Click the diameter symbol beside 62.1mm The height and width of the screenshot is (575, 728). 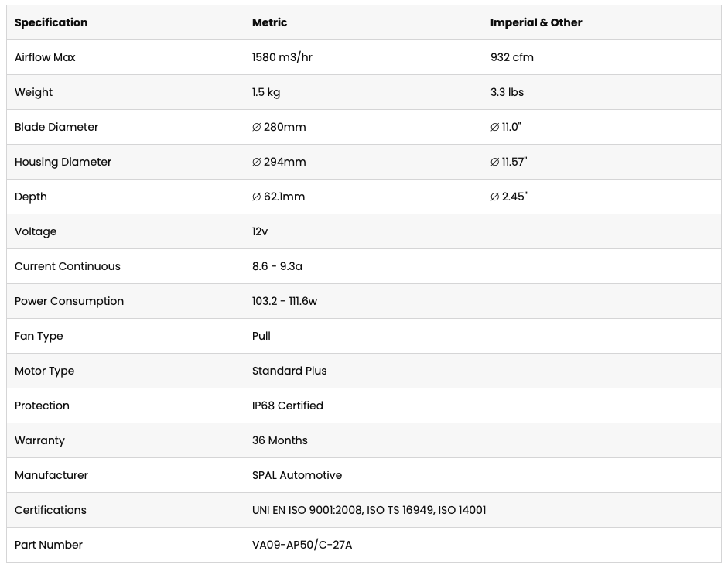(x=256, y=197)
